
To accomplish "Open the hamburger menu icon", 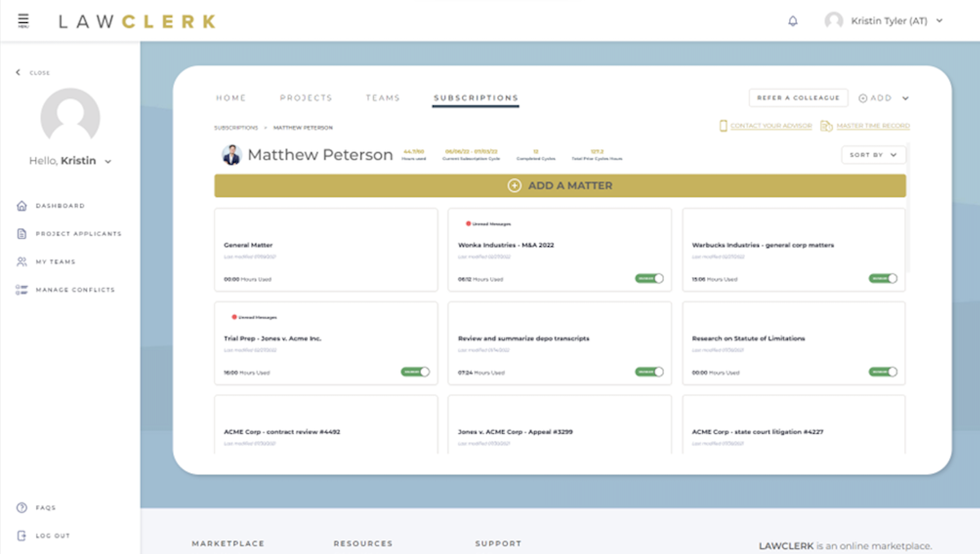I will click(x=23, y=20).
